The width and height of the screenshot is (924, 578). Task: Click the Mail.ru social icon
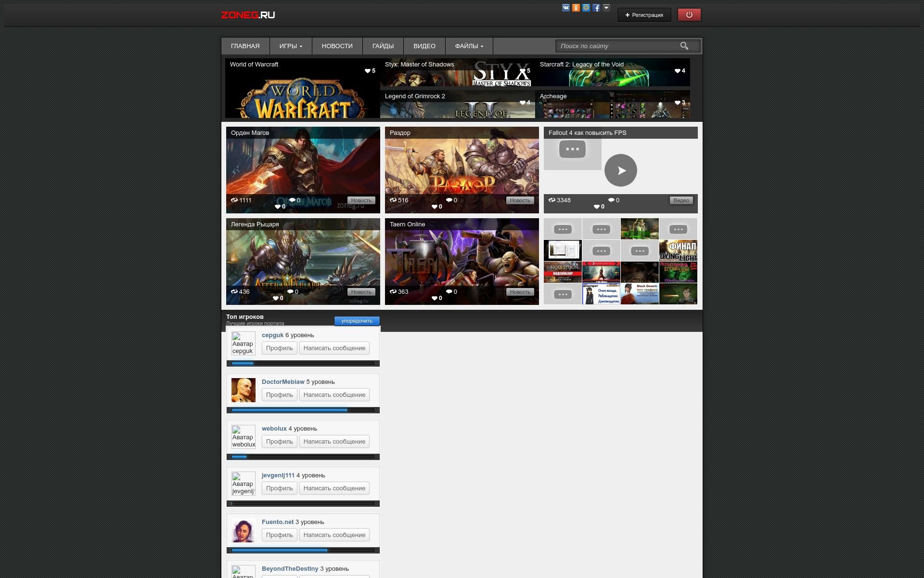point(586,8)
